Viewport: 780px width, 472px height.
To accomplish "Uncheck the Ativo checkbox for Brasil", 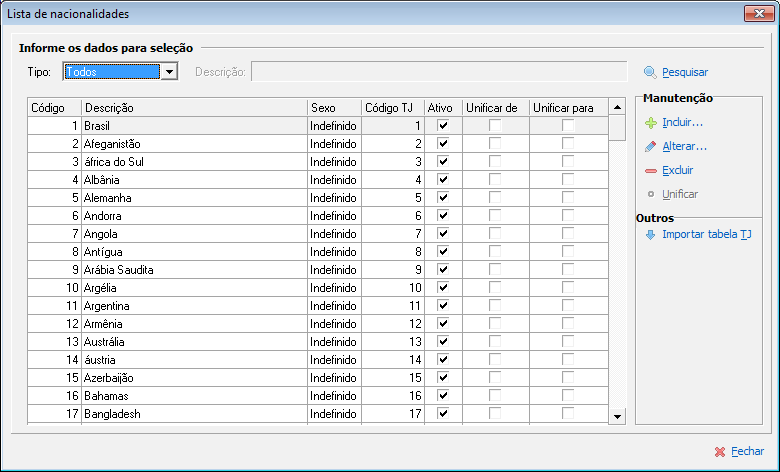I will tap(443, 126).
